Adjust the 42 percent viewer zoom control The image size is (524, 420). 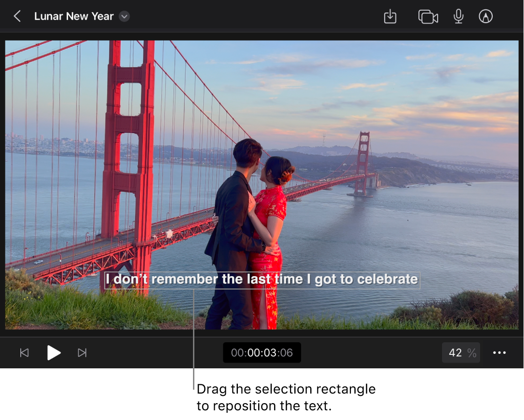click(x=461, y=352)
